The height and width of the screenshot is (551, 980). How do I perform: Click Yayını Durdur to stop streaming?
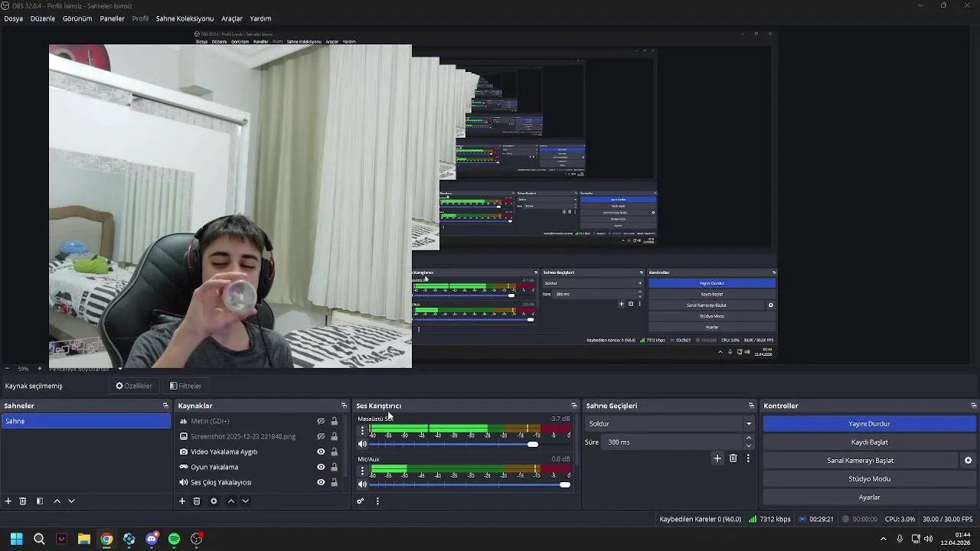(869, 424)
